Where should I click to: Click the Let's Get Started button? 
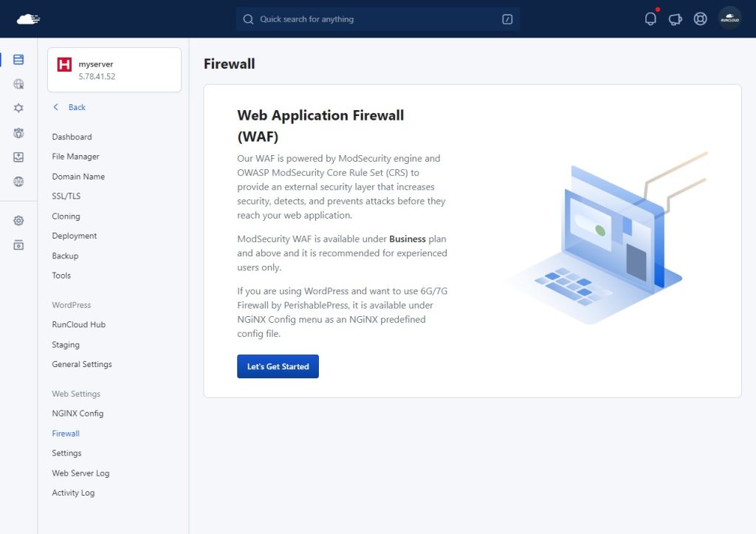(278, 366)
